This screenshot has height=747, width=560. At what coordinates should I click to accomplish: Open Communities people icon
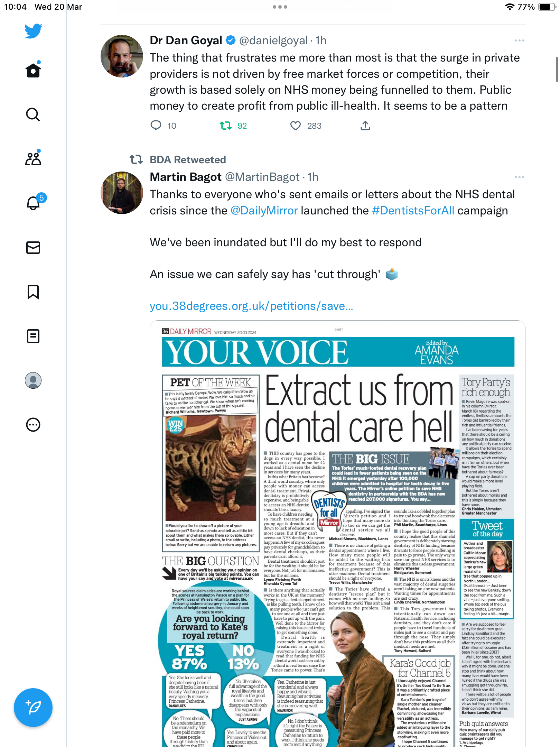coord(33,158)
